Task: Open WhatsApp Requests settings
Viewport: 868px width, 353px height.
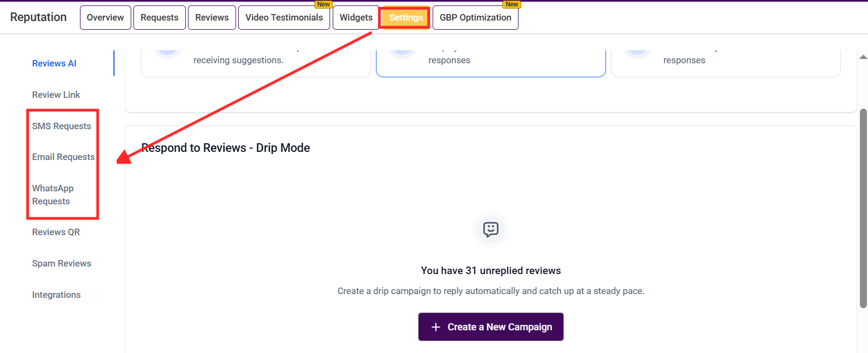Action: 53,195
